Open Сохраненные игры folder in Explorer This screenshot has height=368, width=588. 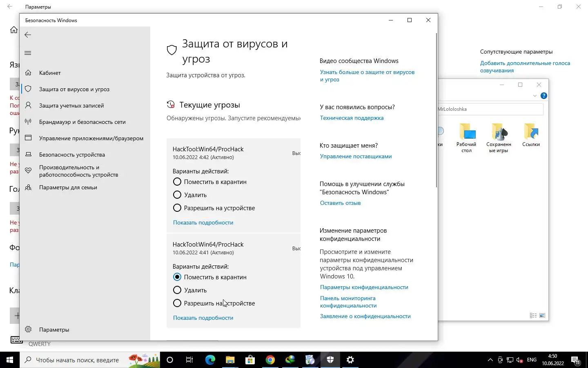[499, 138]
